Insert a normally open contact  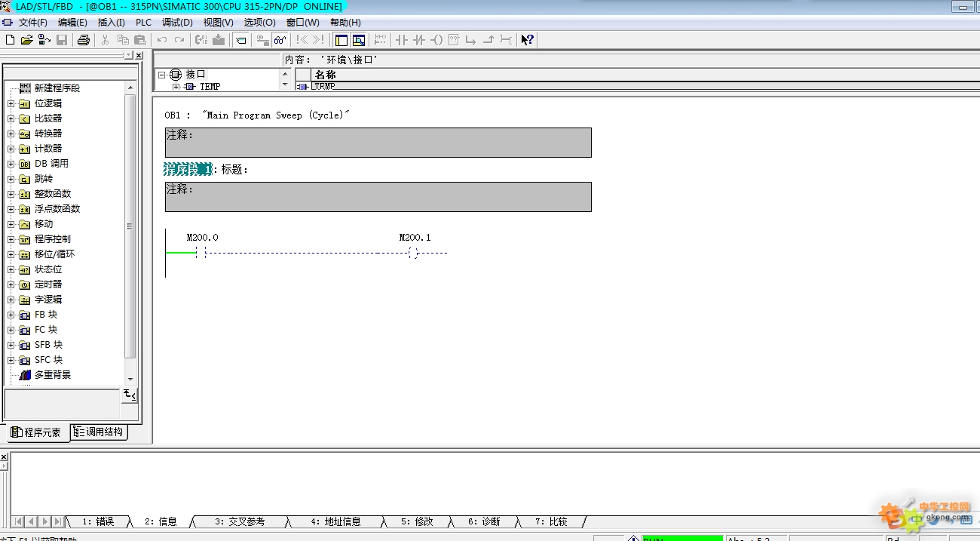point(401,40)
